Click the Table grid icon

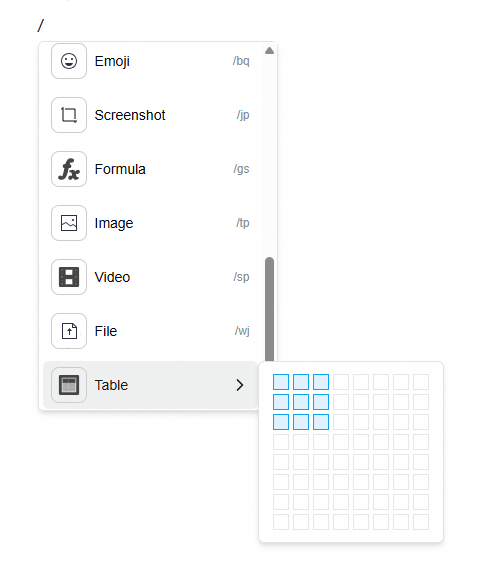[69, 385]
